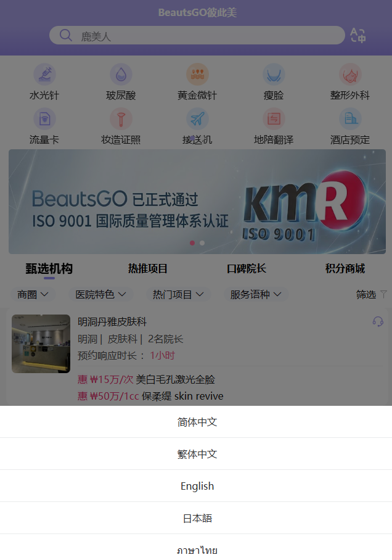Expand the 医院特色 dropdown
The width and height of the screenshot is (392, 560).
point(100,294)
